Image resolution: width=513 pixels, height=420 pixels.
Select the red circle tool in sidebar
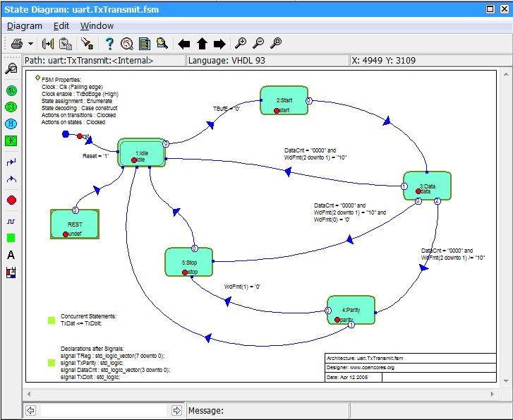tap(11, 200)
